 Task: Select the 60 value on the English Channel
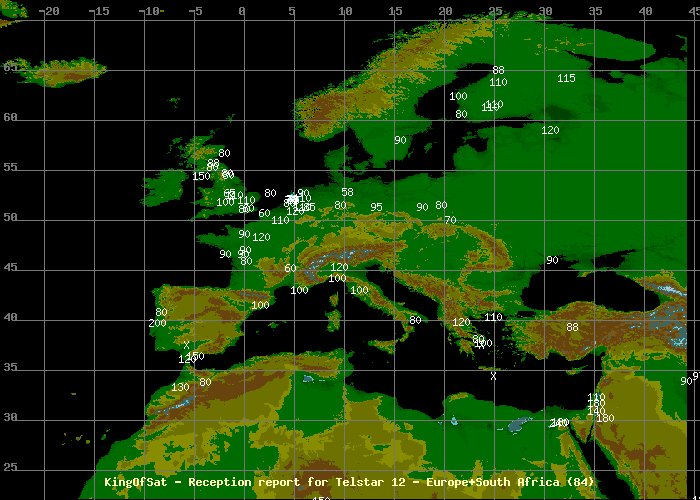(x=264, y=213)
